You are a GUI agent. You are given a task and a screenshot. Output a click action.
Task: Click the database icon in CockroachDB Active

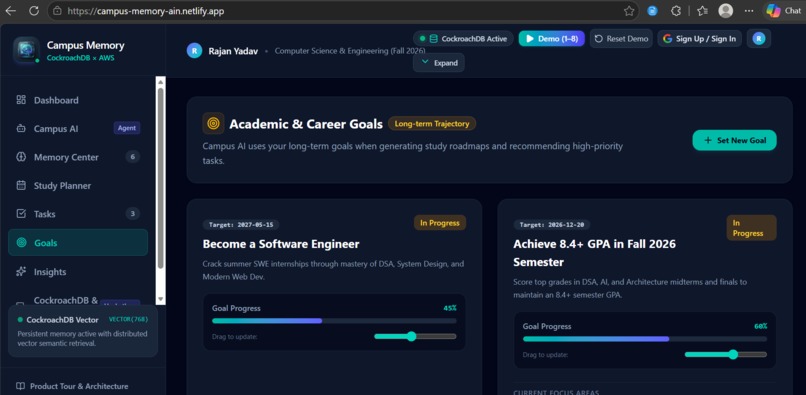coord(433,39)
